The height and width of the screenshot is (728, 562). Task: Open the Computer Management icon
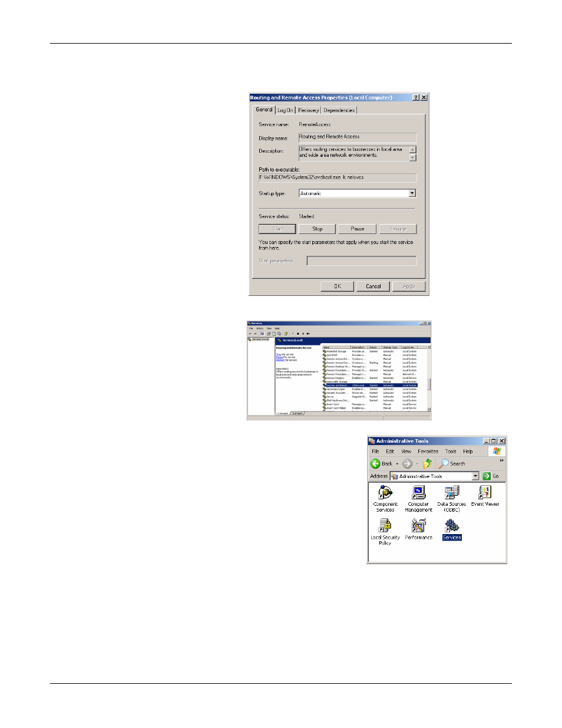coord(418,498)
